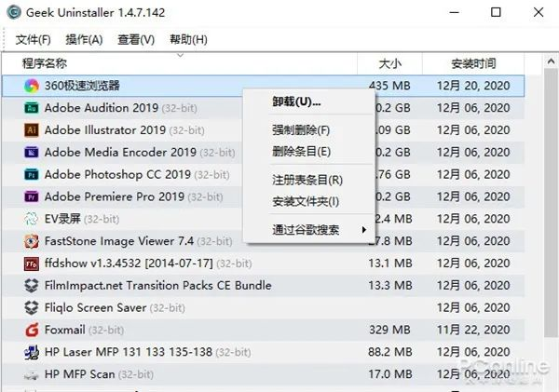Click the ffdshow program icon
The height and width of the screenshot is (392, 559).
(31, 264)
